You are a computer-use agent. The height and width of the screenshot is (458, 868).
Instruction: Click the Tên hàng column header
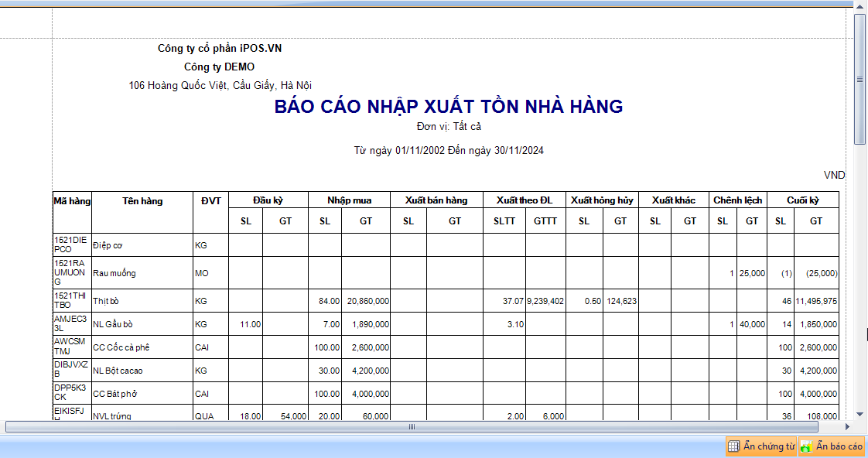coord(142,200)
